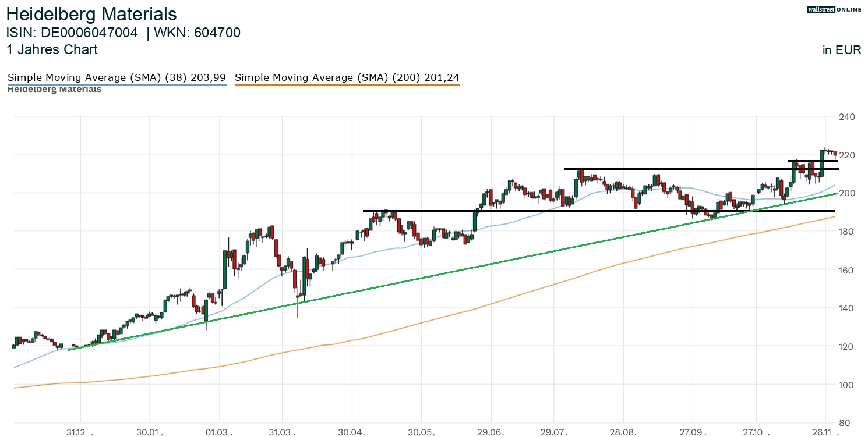Click the small grey Heidelberg Materials series label
This screenshot has height=437, width=868.
coord(54,90)
